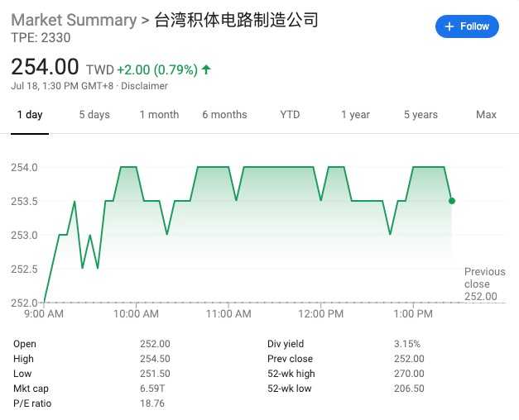This screenshot has height=420, width=519.
Task: Select the Max range tab
Action: (486, 115)
